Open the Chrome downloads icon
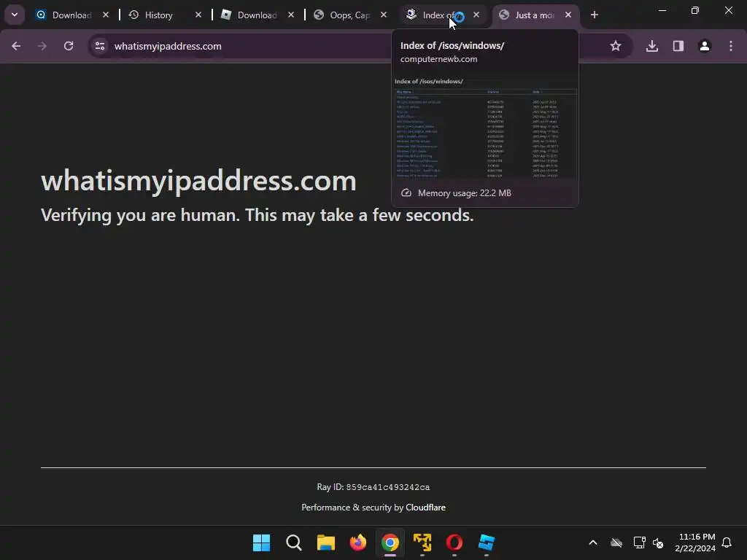 (652, 46)
